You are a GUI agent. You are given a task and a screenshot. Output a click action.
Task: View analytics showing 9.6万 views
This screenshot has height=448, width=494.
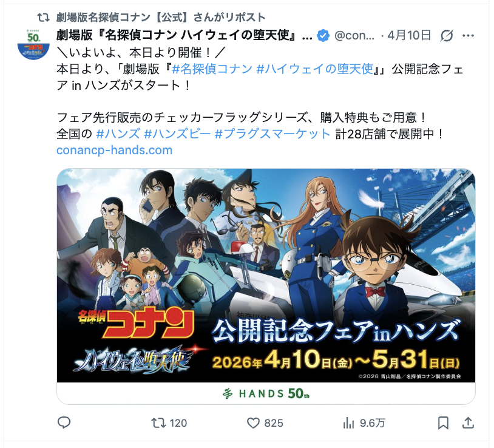tap(364, 423)
